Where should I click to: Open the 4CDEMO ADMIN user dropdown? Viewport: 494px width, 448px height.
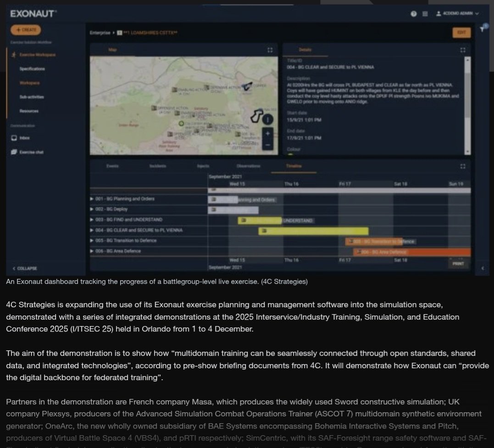click(x=457, y=14)
